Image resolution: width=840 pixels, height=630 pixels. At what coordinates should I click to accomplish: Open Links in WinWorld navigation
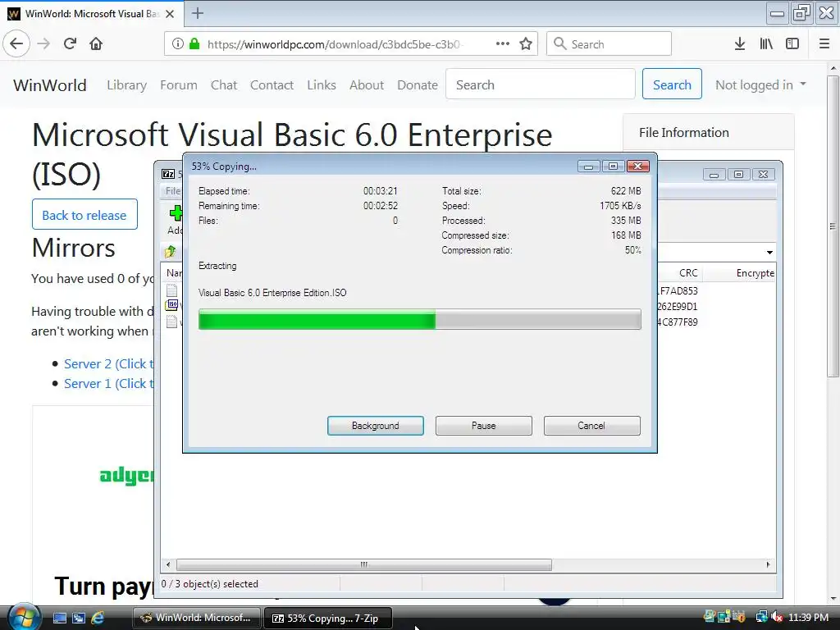[322, 85]
